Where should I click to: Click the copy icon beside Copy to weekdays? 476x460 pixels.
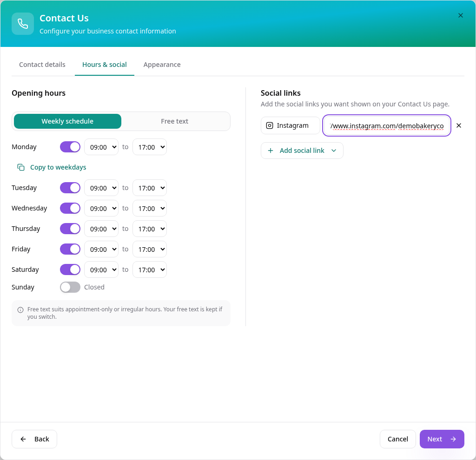21,167
